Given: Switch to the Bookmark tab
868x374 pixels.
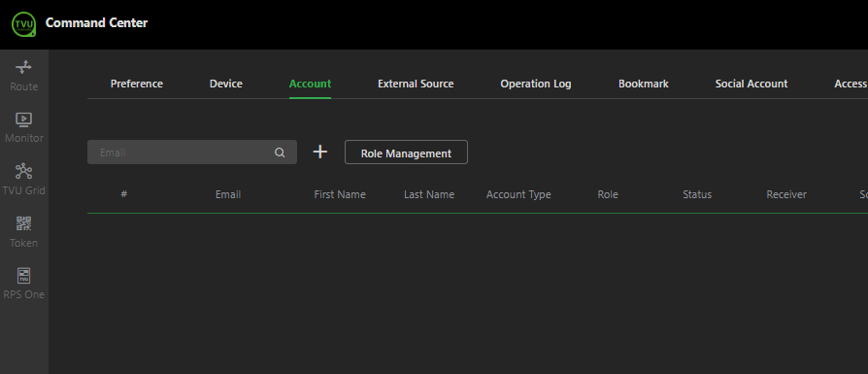Looking at the screenshot, I should pos(644,84).
